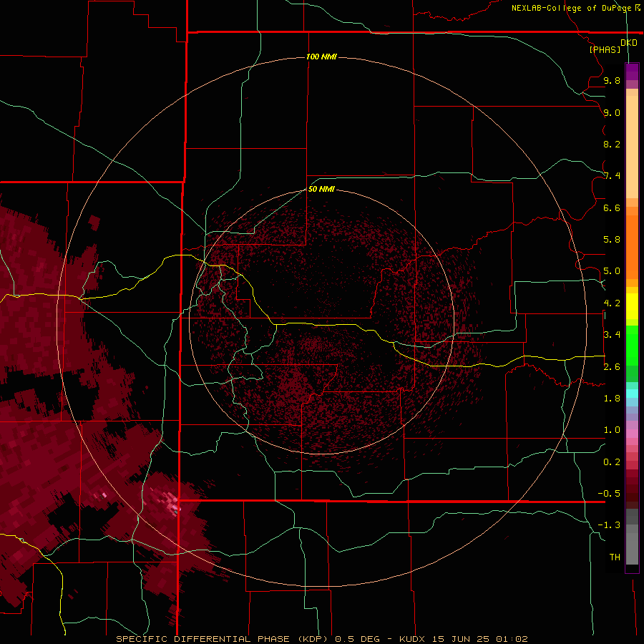Viewport: 644px width, 644px height.
Task: Pick the purple segment atop the color bar
Action: point(632,72)
